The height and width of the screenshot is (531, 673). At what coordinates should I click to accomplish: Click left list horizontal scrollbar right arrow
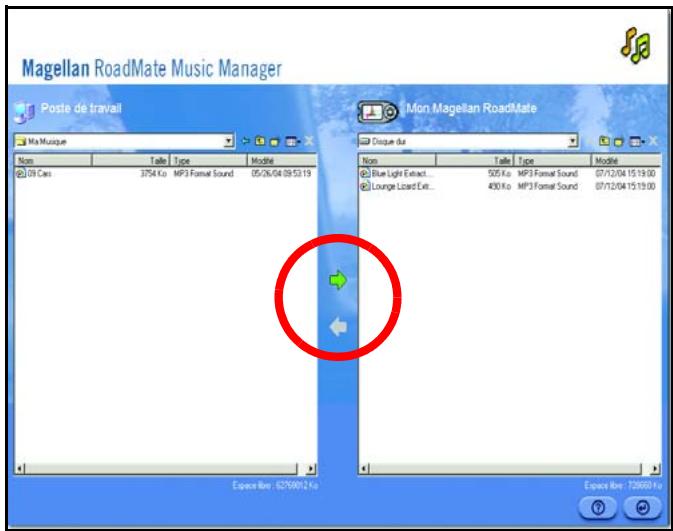pyautogui.click(x=312, y=469)
